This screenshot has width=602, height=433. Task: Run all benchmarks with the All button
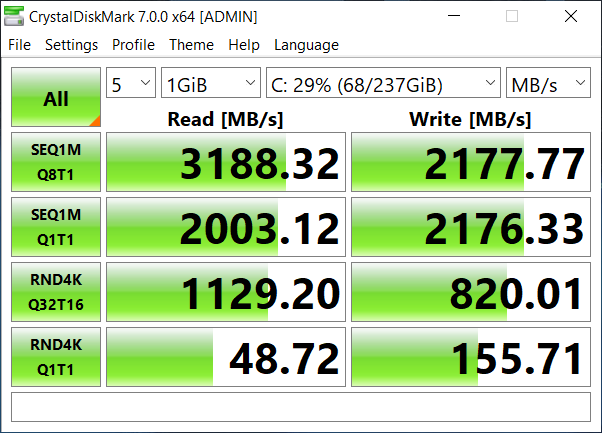(x=56, y=97)
